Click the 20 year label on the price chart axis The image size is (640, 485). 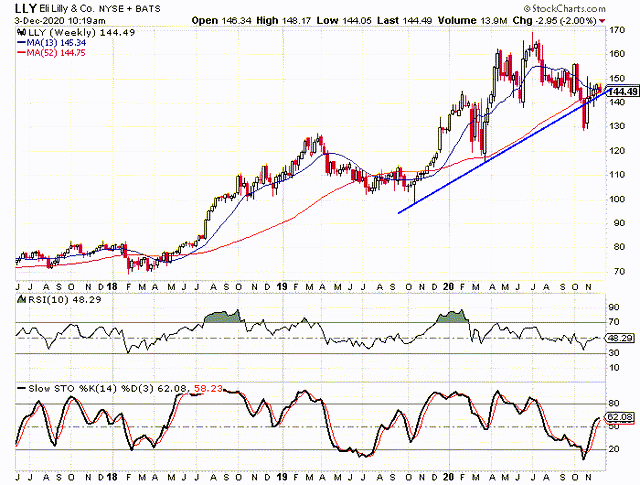tap(448, 287)
